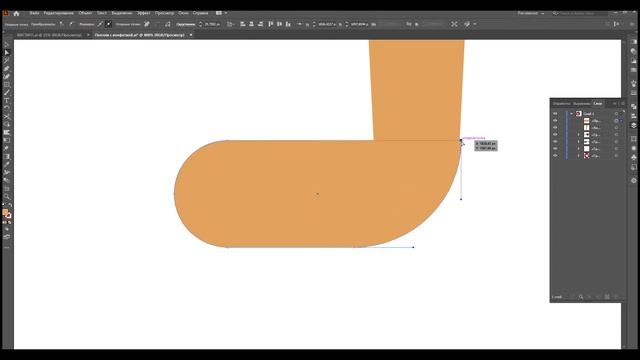Click the horizontal align left icon
The image size is (640, 360).
tap(242, 24)
